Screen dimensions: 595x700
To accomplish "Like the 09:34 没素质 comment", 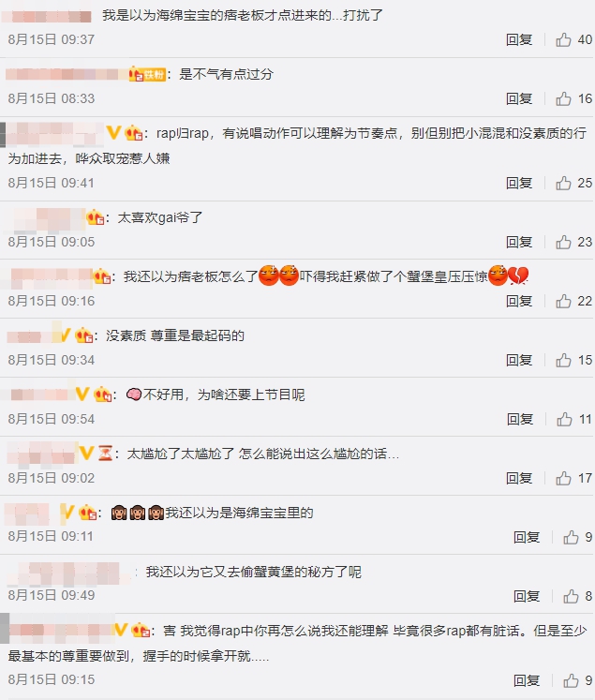I will pyautogui.click(x=563, y=360).
